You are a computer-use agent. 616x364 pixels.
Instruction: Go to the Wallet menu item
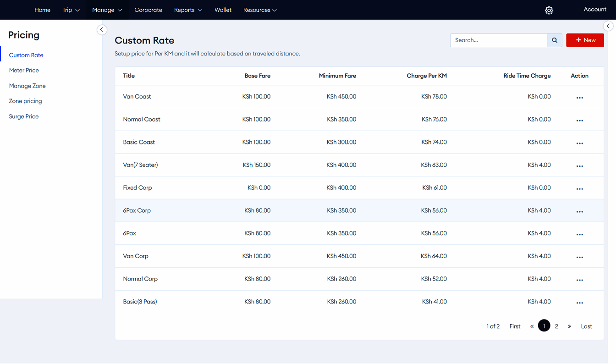pyautogui.click(x=223, y=10)
